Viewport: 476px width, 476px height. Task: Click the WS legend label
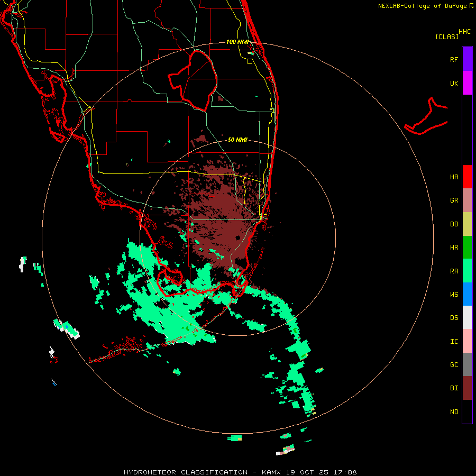(454, 295)
